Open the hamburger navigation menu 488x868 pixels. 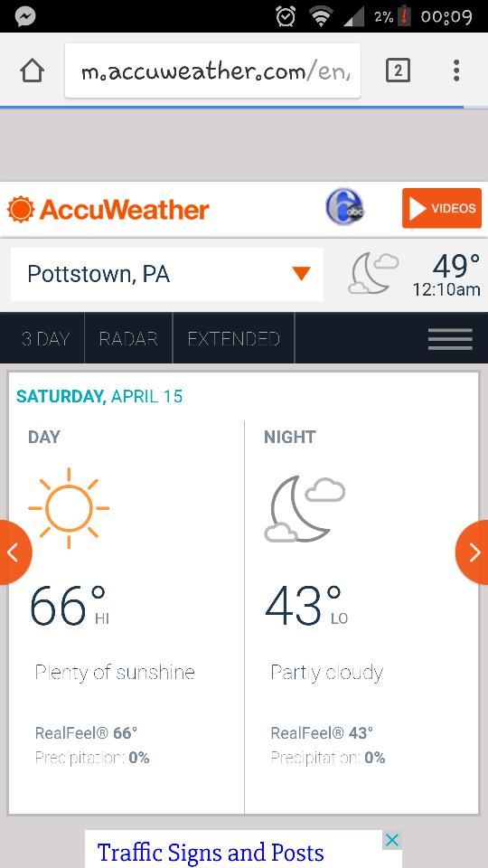[x=450, y=339]
